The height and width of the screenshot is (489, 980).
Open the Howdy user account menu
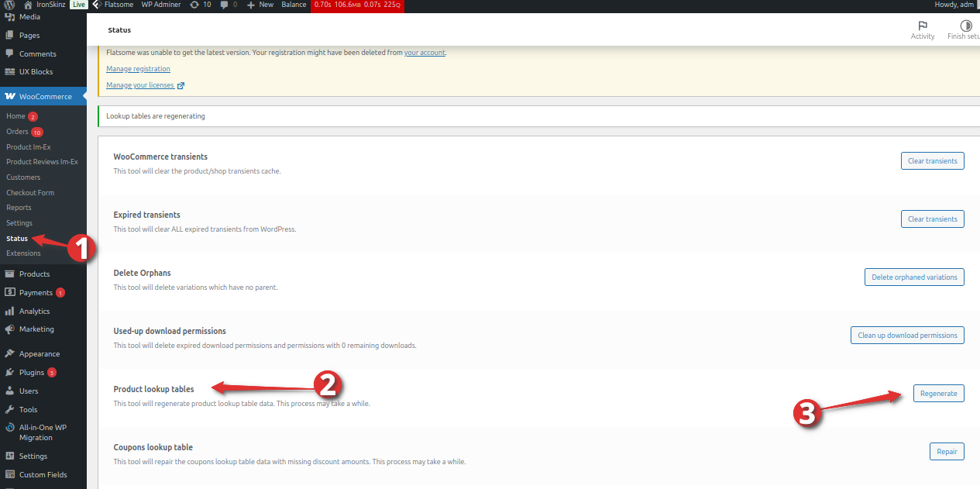(958, 5)
